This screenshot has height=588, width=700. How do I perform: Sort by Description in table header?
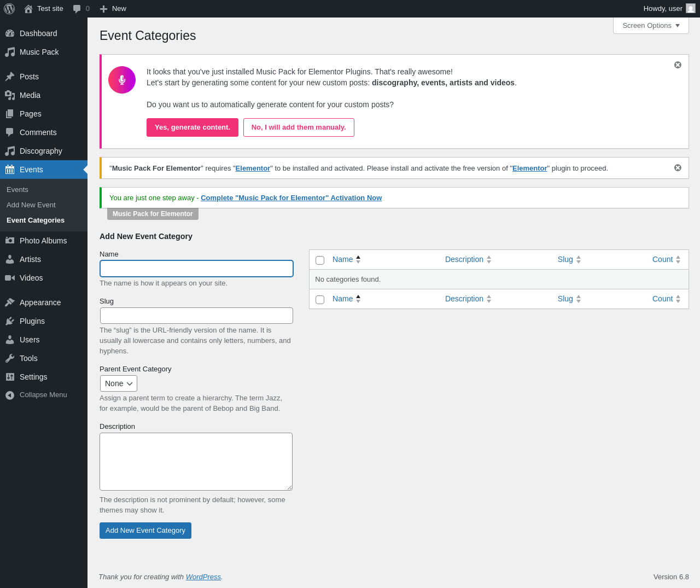pos(468,259)
